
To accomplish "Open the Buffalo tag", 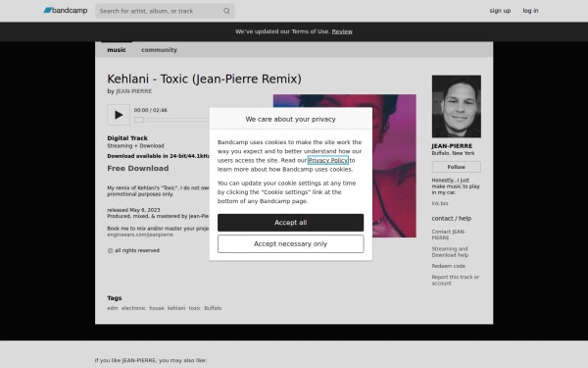I will (213, 308).
